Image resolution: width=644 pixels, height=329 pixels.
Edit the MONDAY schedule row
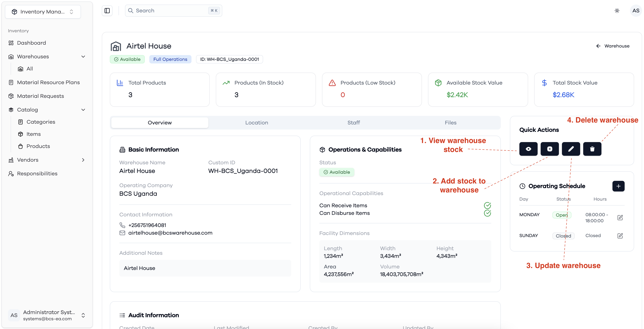tap(620, 217)
